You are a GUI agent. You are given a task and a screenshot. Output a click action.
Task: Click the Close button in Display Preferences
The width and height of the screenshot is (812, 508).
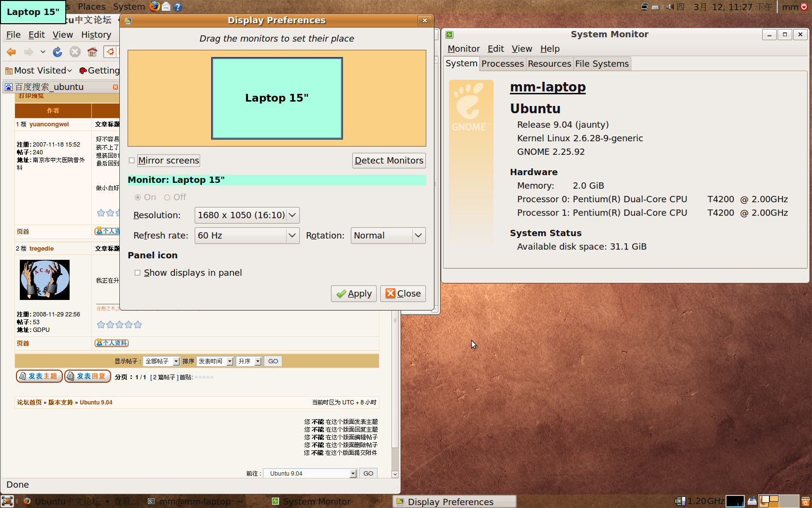403,294
